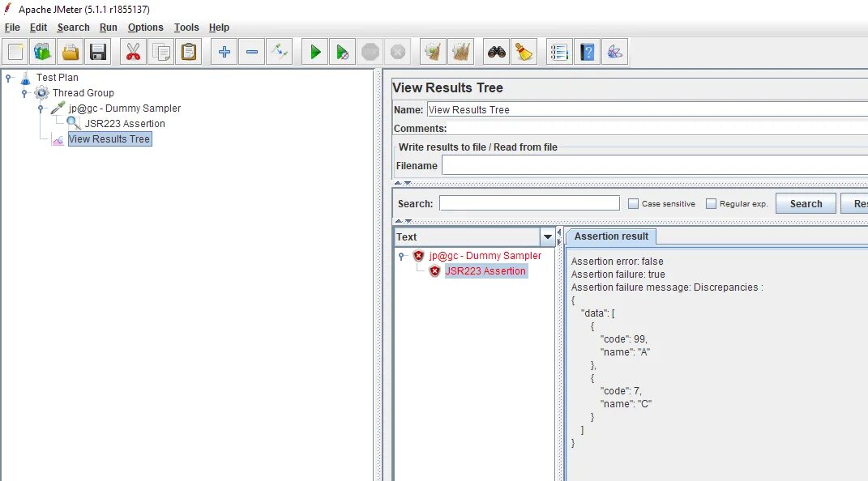Screen dimensions: 868x481
Task: Switch to the Assertion result tab
Action: point(611,236)
